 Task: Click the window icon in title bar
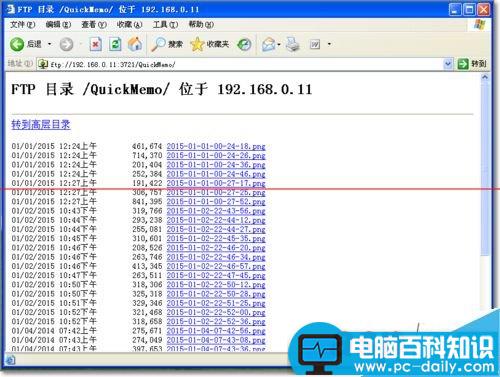coord(11,9)
